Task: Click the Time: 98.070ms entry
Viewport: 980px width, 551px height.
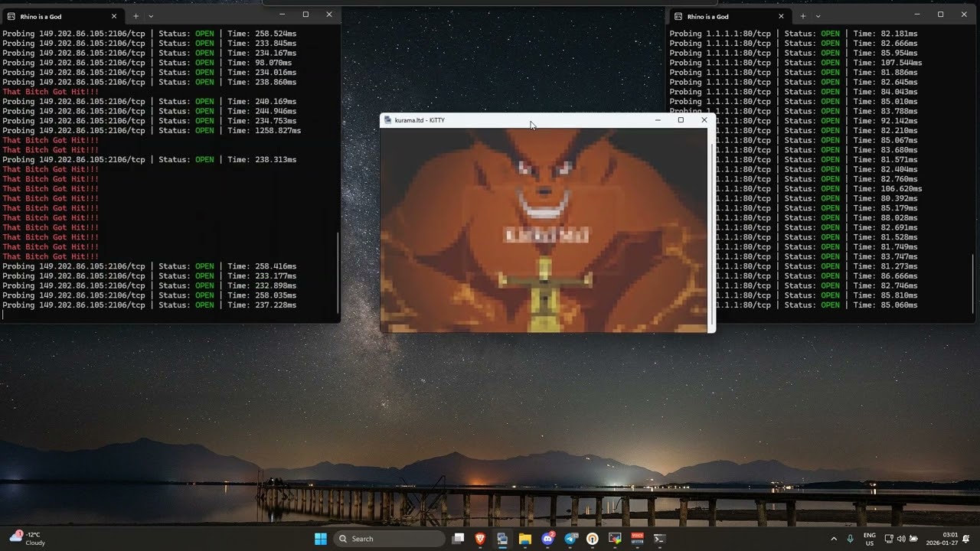Action: (260, 63)
